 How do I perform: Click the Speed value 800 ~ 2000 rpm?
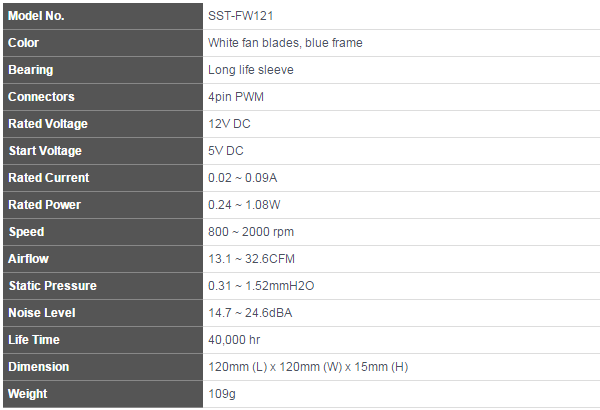pos(249,232)
